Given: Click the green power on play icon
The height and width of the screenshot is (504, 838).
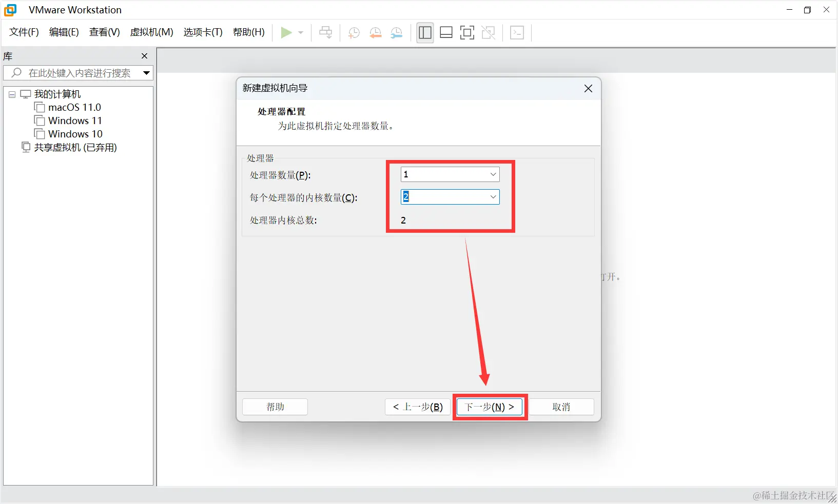Looking at the screenshot, I should click(x=286, y=33).
